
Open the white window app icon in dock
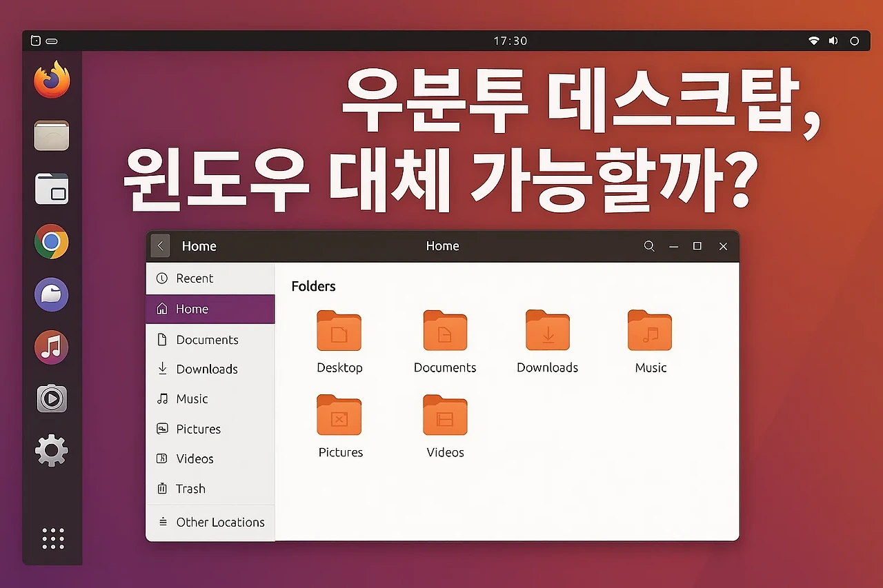click(52, 189)
